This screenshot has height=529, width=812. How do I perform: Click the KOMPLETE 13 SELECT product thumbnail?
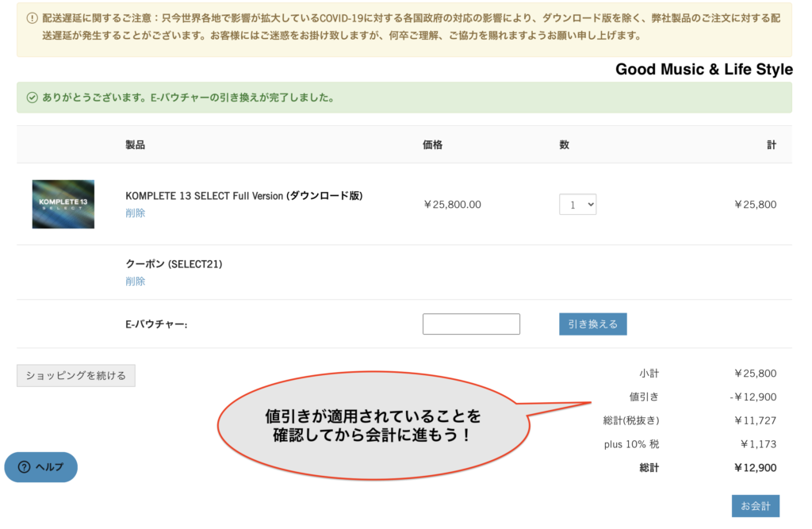63,204
